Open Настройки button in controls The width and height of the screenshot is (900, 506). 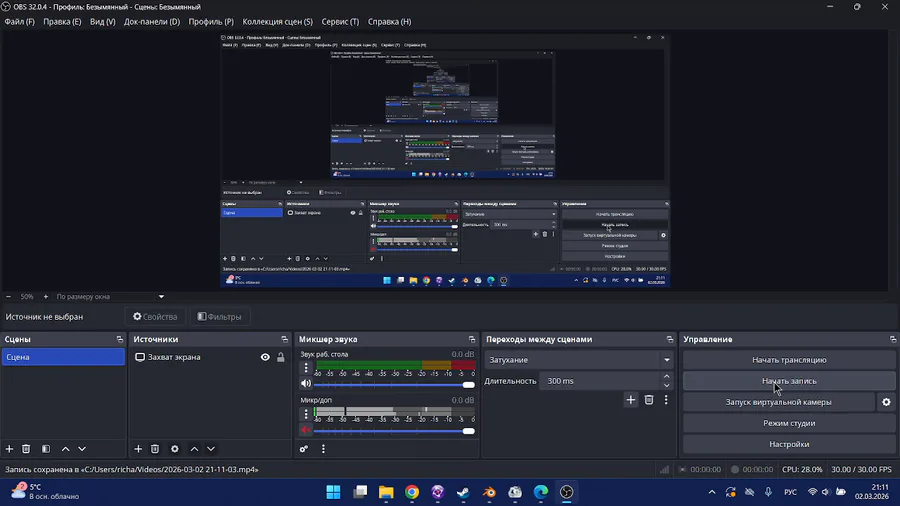point(789,444)
